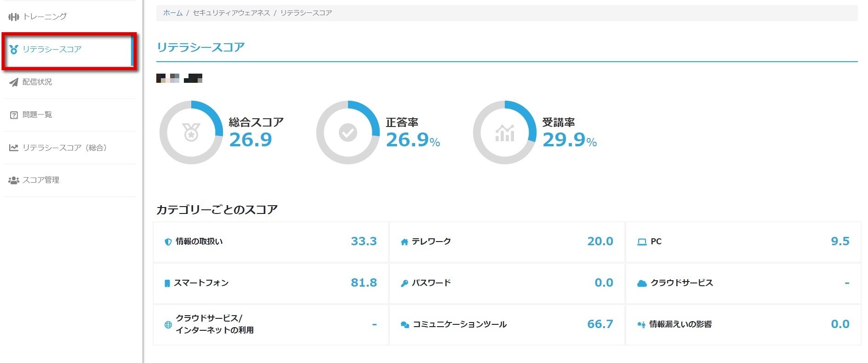This screenshot has height=363, width=868.
Task: Go to 問題一覧 in the sidebar
Action: [x=70, y=115]
